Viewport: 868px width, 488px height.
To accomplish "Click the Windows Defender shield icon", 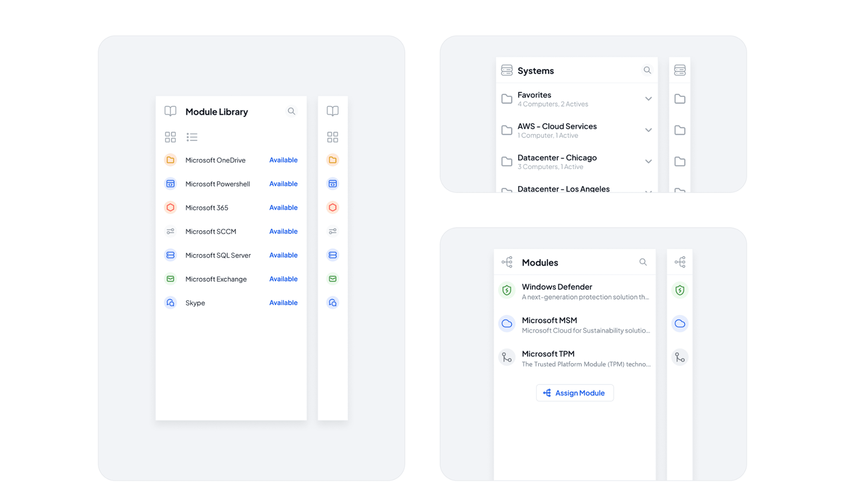I will point(507,290).
